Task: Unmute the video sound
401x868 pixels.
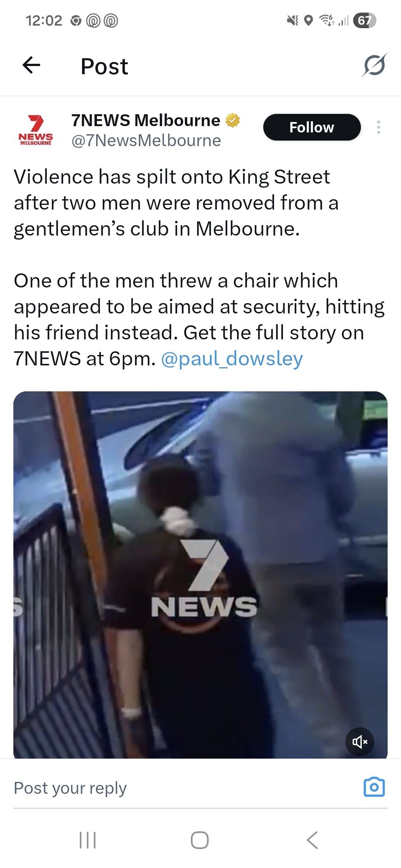Action: pyautogui.click(x=360, y=742)
